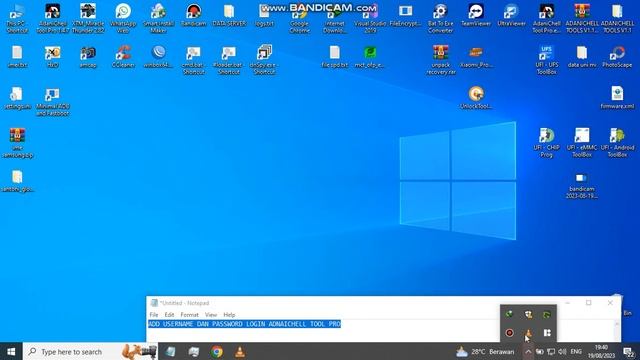Select the settings.ini file icon

tap(17, 98)
